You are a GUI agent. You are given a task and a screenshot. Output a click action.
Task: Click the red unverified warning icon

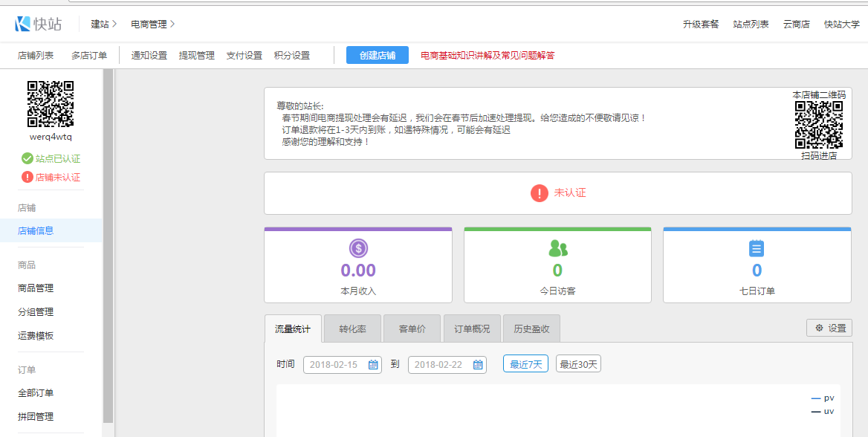click(x=539, y=193)
